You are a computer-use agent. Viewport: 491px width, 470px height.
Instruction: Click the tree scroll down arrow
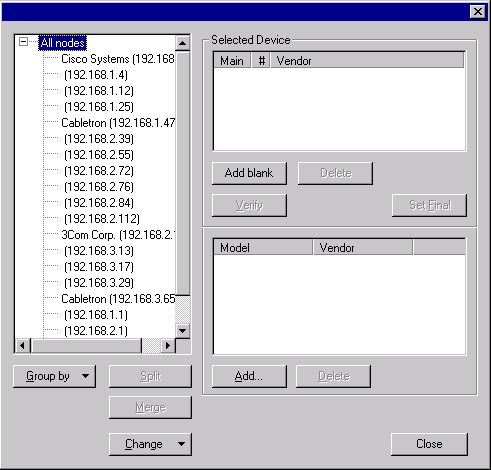click(183, 331)
